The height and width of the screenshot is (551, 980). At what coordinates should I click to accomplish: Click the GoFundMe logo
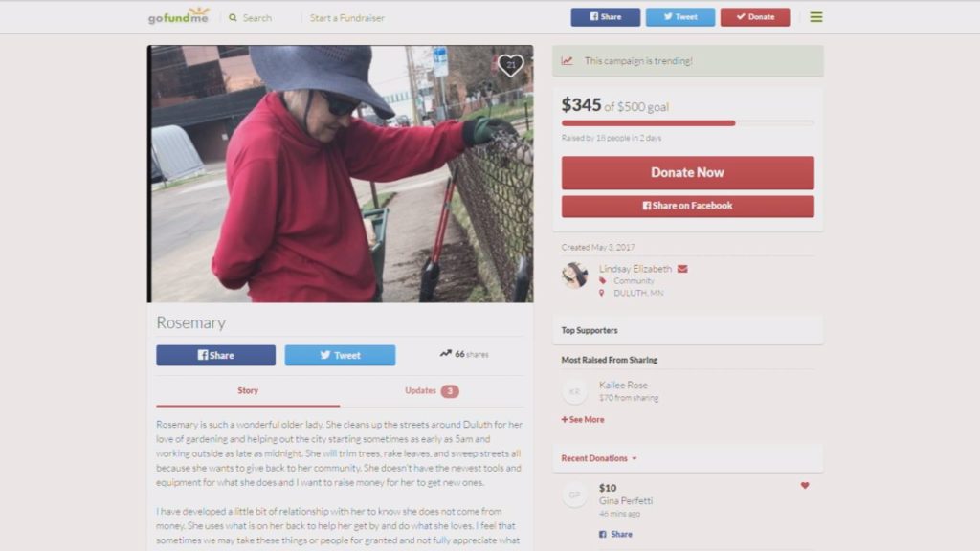tap(178, 16)
